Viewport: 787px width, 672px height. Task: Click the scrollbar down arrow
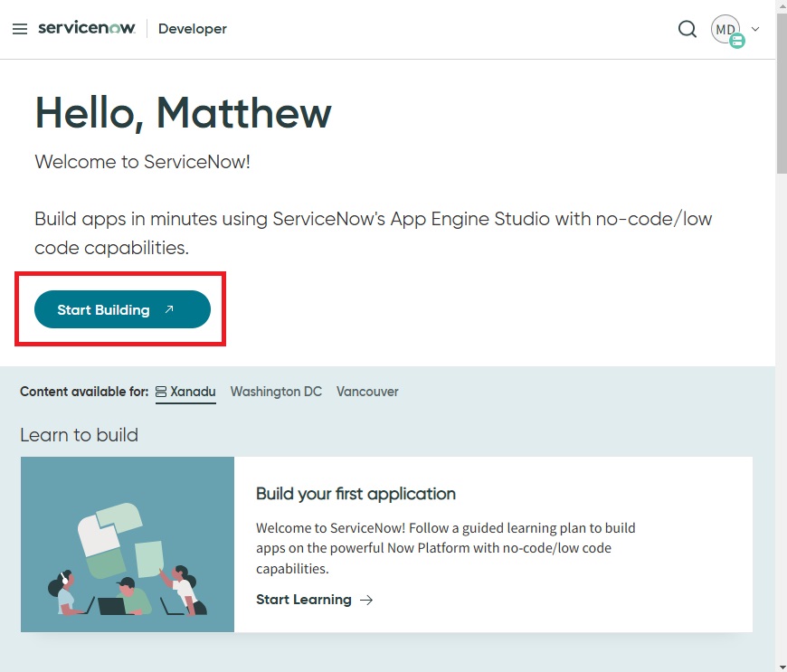click(781, 665)
